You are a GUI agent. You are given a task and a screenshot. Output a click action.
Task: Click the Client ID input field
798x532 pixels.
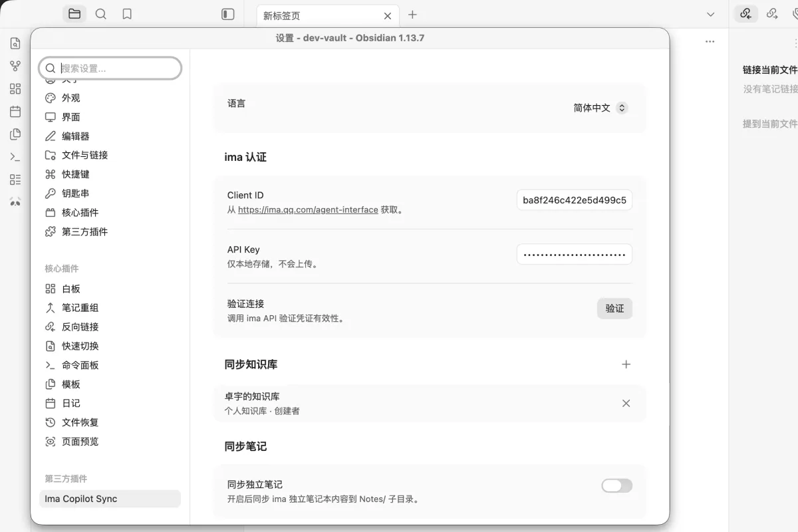tap(575, 200)
